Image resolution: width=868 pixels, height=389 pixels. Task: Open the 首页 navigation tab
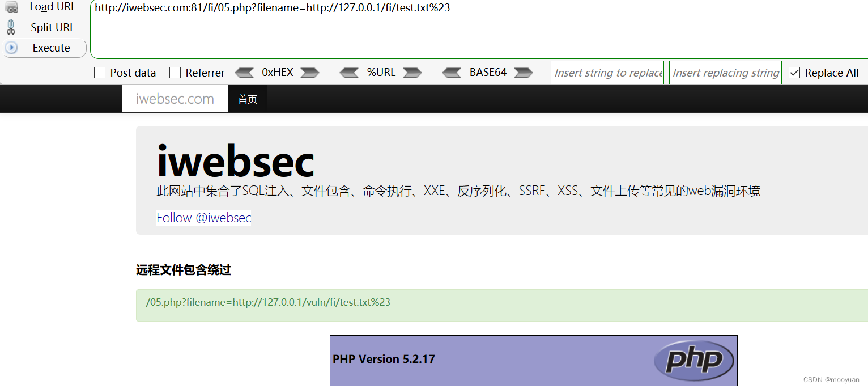tap(248, 99)
